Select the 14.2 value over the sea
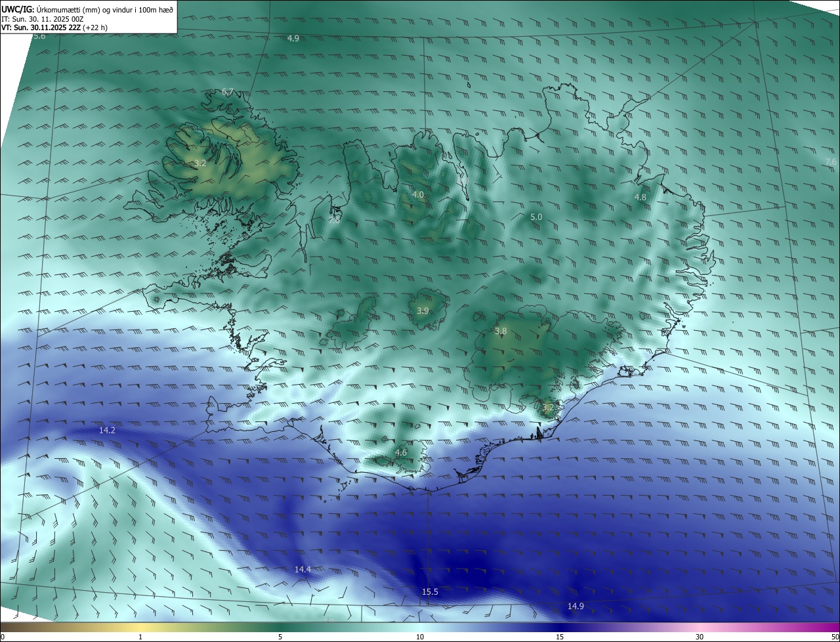 tap(107, 431)
